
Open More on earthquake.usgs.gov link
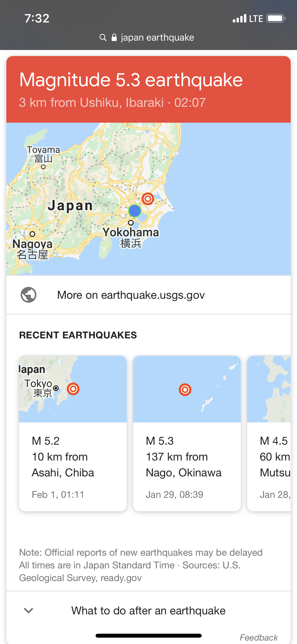(x=131, y=295)
